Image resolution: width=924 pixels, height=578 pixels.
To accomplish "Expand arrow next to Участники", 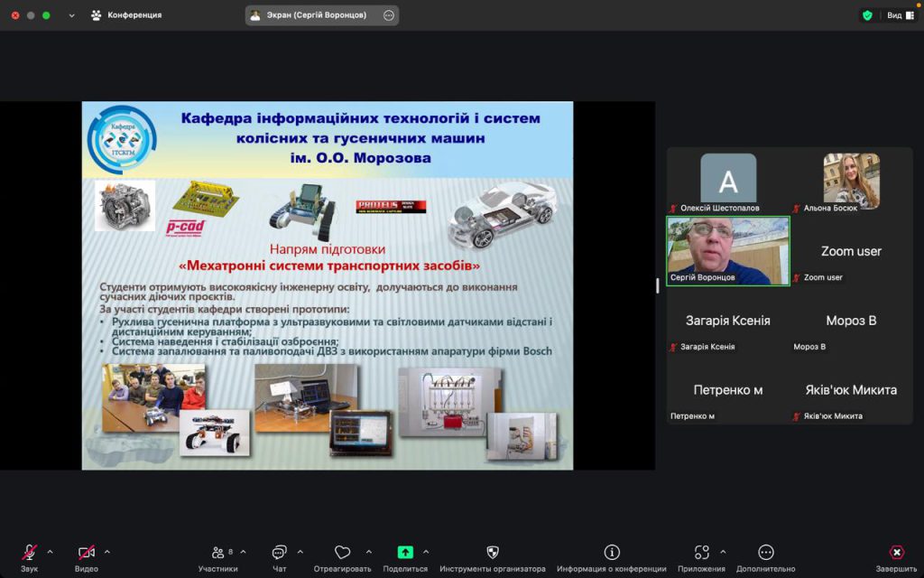I will coord(243,552).
